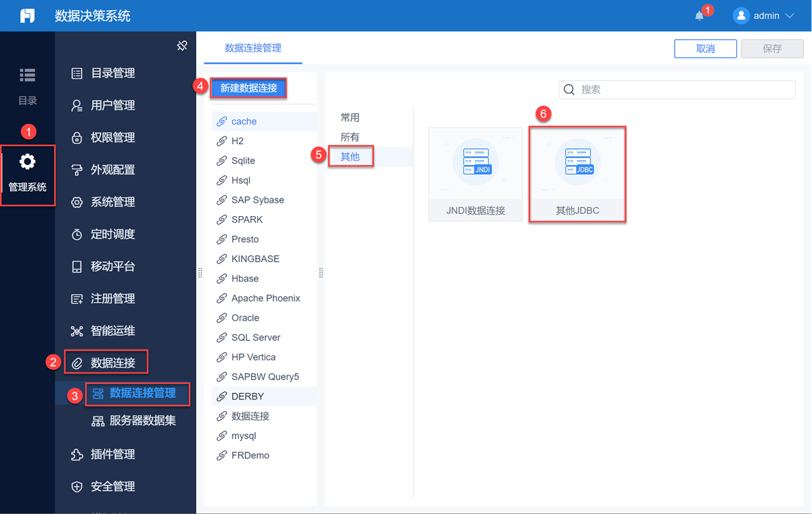Choose the JNDI数据连接 card

(476, 174)
